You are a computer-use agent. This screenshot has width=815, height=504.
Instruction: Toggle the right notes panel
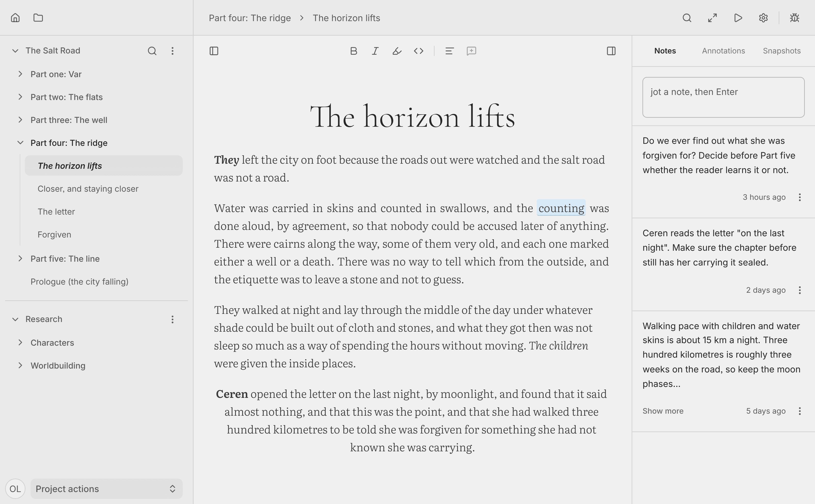(x=611, y=51)
